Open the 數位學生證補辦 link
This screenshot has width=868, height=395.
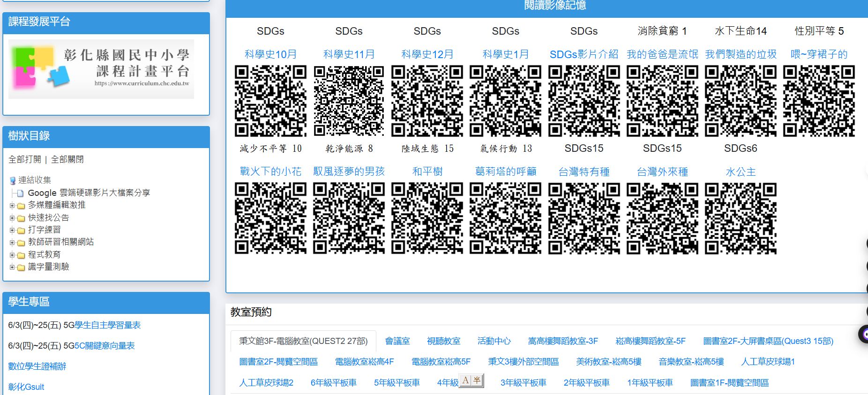coord(37,366)
